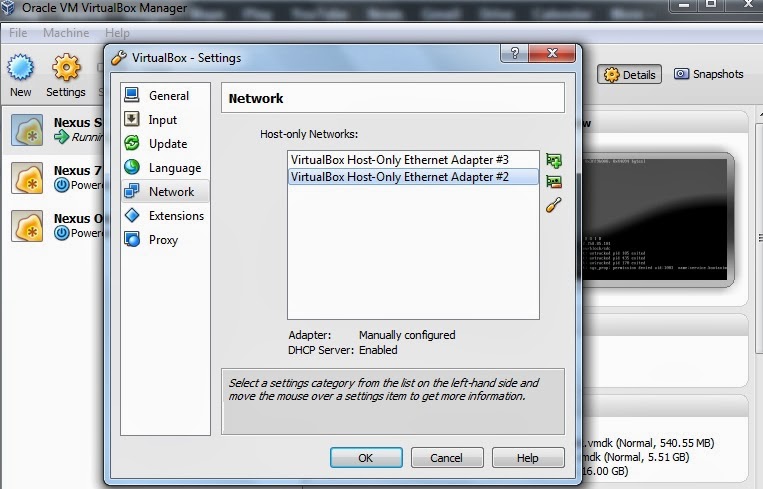This screenshot has height=489, width=763.
Task: Close the VirtualBox Settings dialog
Action: 552,53
